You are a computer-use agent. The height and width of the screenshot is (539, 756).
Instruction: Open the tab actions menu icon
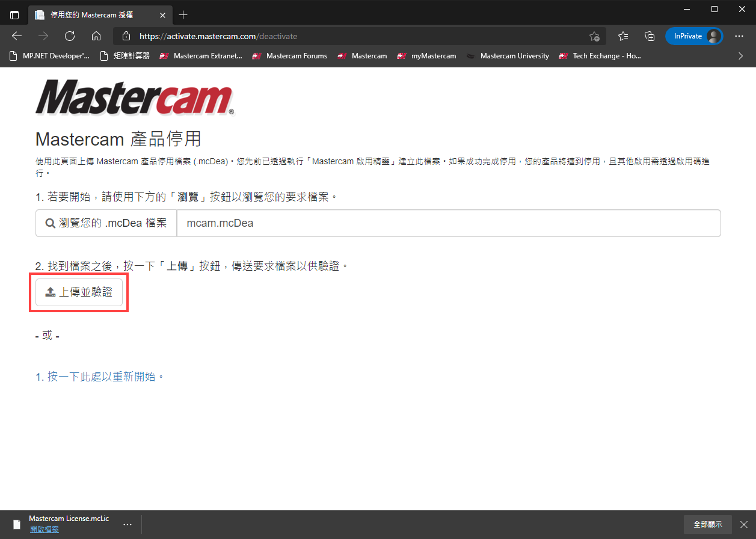pyautogui.click(x=14, y=14)
